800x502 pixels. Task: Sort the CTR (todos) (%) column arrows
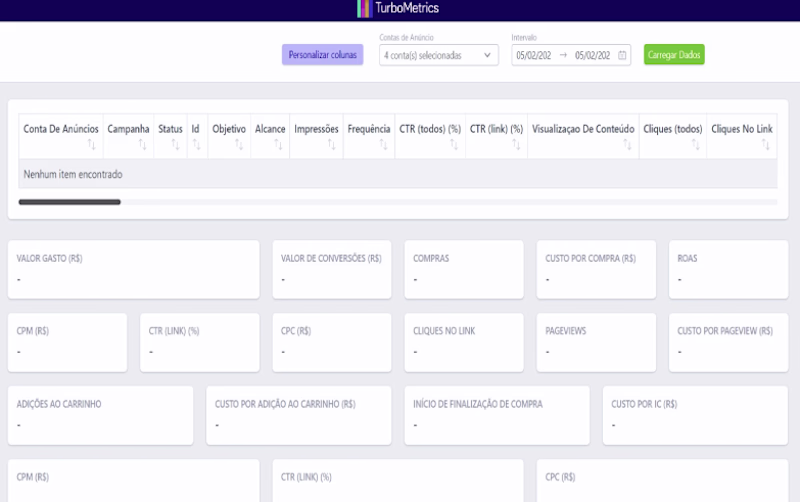point(454,144)
